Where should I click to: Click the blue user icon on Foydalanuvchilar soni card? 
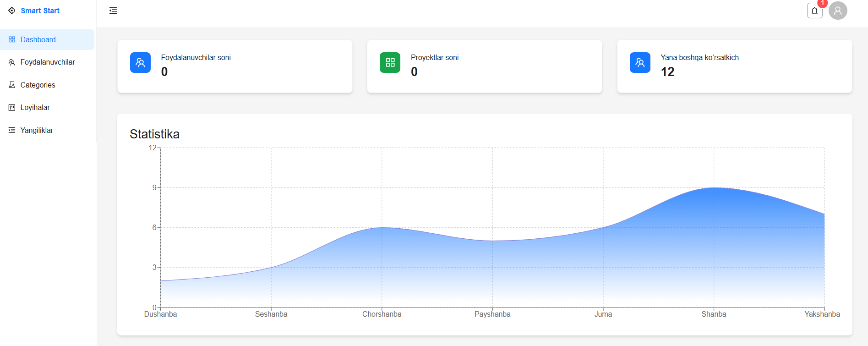[x=140, y=63]
